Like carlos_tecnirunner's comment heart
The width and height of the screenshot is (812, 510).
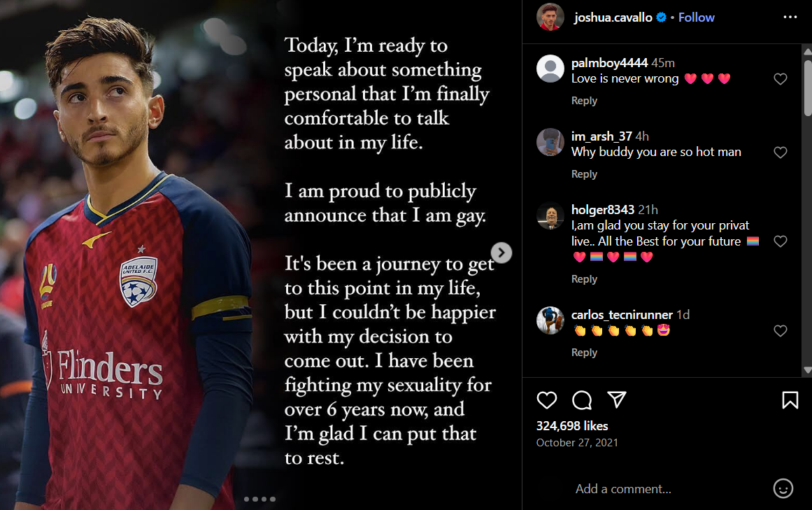point(781,331)
